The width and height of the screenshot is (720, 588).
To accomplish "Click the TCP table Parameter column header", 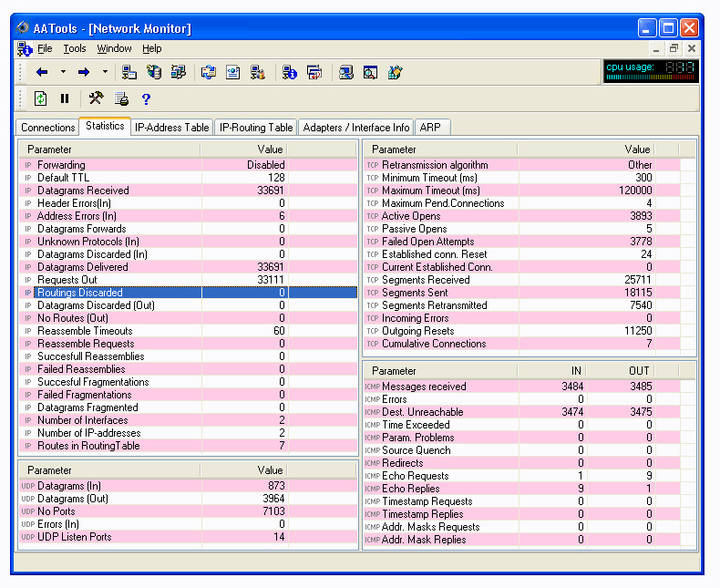I will click(440, 150).
